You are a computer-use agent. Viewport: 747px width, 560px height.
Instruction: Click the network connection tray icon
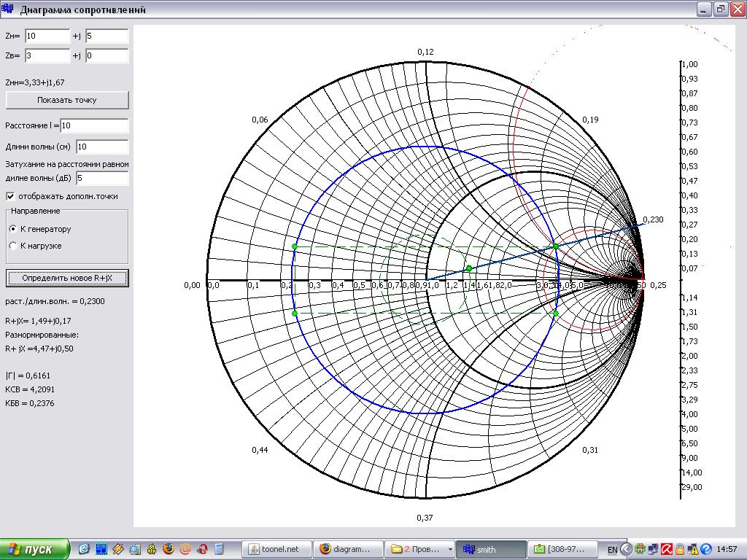click(x=653, y=549)
